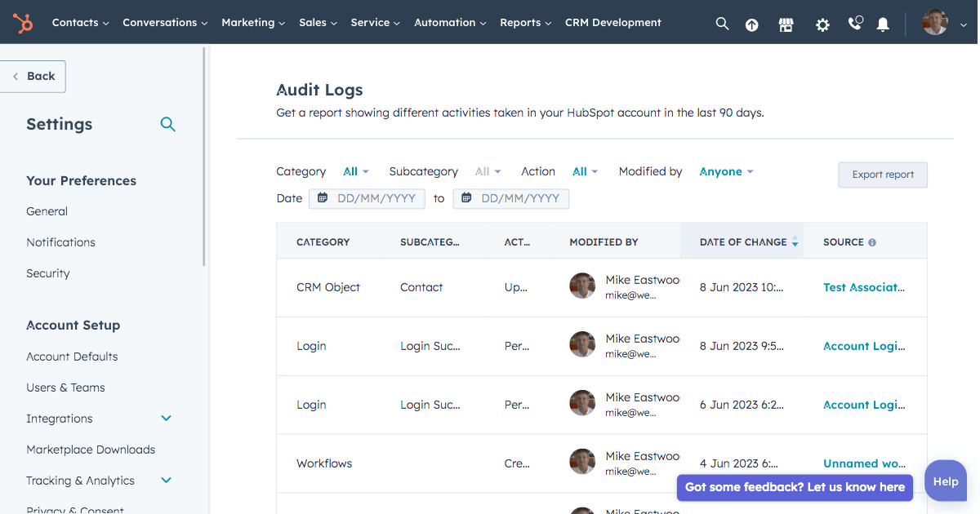
Task: Open the Reports menu
Action: point(525,23)
